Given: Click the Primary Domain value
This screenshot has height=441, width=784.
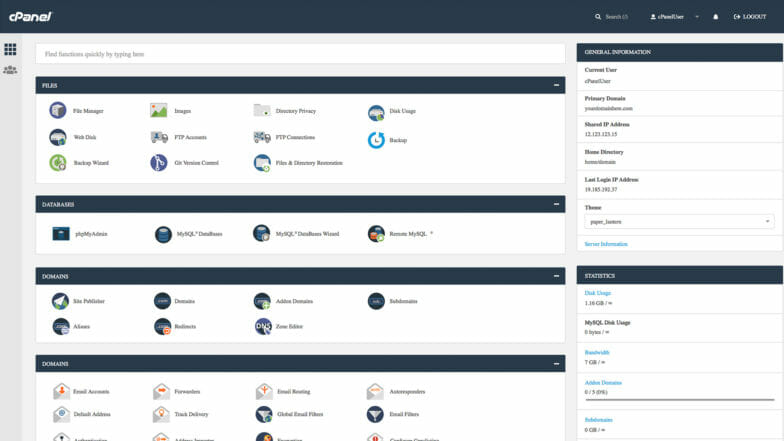Looking at the screenshot, I should tap(608, 108).
